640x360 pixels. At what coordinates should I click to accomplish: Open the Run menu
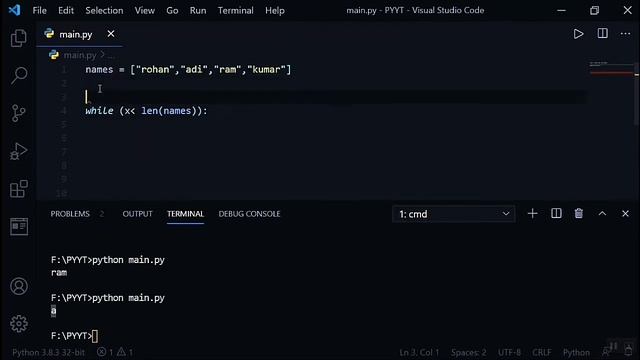click(198, 10)
